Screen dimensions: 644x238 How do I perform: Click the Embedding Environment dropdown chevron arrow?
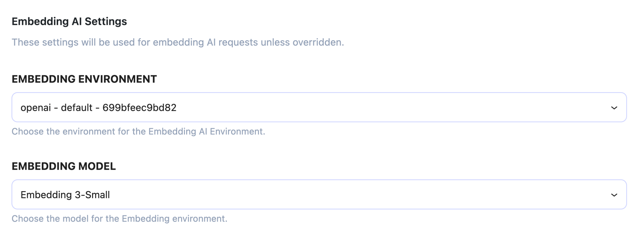click(x=614, y=108)
